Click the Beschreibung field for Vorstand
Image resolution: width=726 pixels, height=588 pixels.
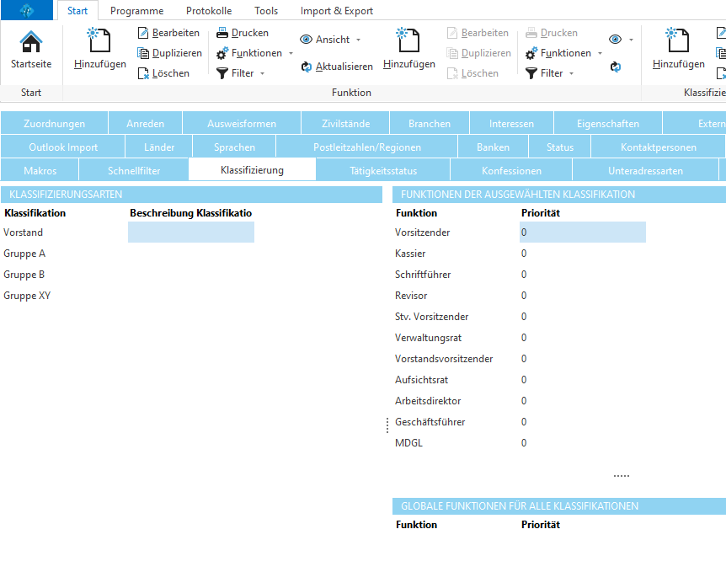tap(190, 233)
